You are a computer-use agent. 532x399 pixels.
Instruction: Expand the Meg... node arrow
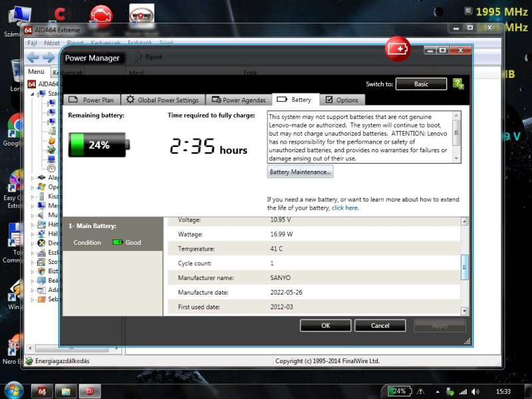(33, 206)
